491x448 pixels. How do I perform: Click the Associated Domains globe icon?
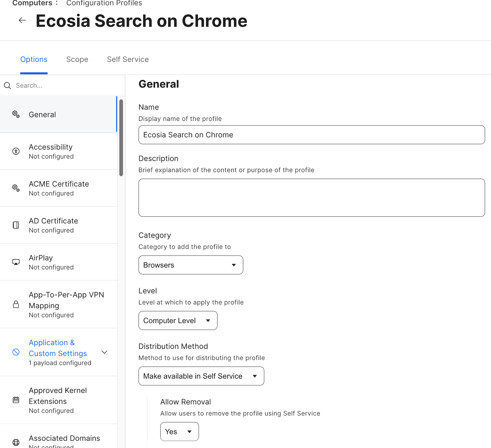pyautogui.click(x=16, y=442)
